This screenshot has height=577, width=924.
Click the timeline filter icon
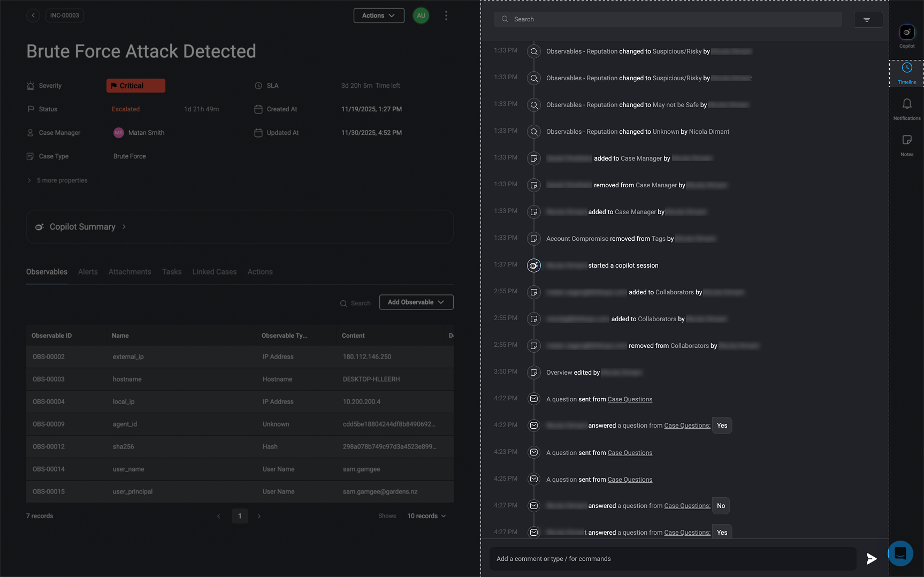tap(867, 20)
